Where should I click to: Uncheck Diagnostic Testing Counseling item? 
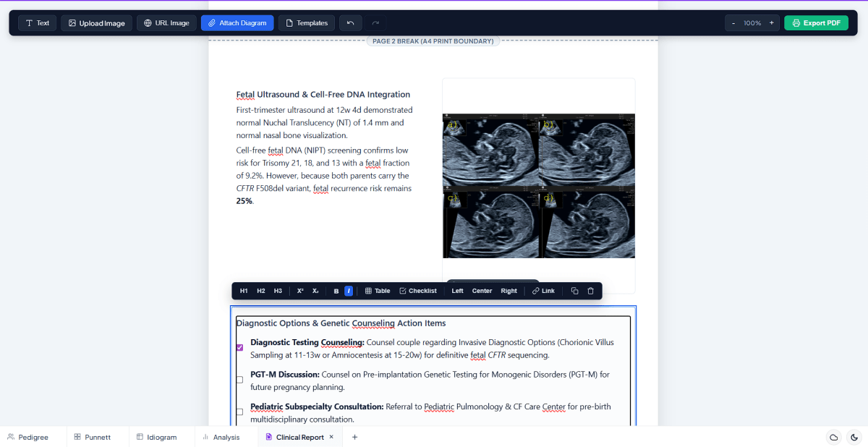240,347
